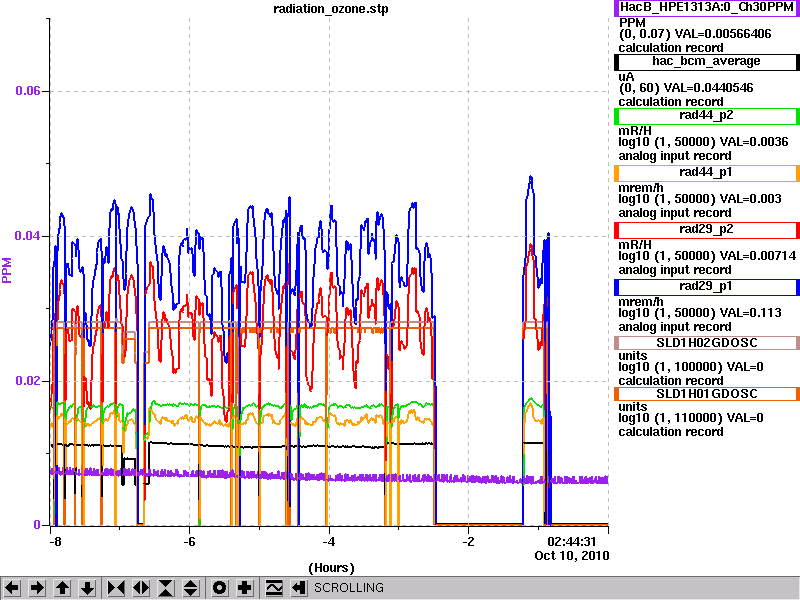This screenshot has width=800, height=600.
Task: Click the radiation_ozone.stp graph title
Action: click(x=331, y=9)
